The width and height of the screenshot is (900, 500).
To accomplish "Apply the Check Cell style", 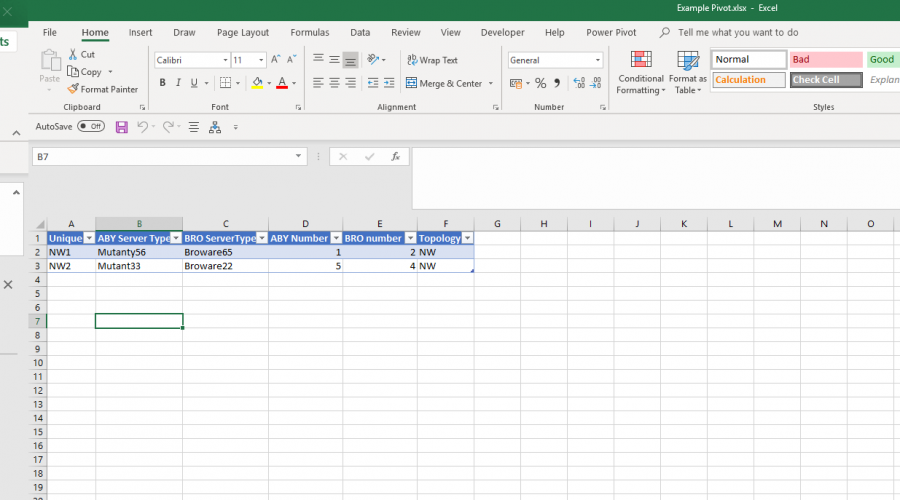I will [x=826, y=80].
